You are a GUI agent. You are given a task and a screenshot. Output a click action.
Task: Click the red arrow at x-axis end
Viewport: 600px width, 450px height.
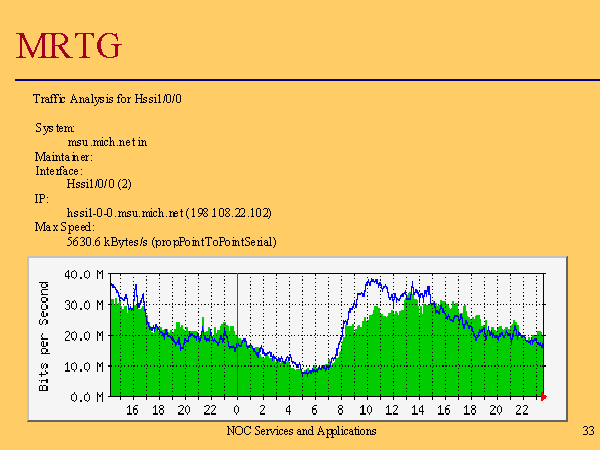tap(544, 397)
